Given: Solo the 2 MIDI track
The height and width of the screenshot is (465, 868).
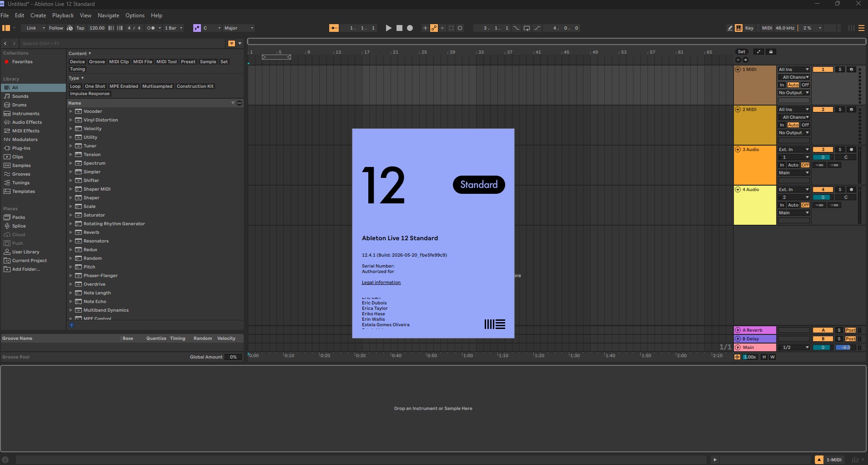Looking at the screenshot, I should click(x=840, y=110).
